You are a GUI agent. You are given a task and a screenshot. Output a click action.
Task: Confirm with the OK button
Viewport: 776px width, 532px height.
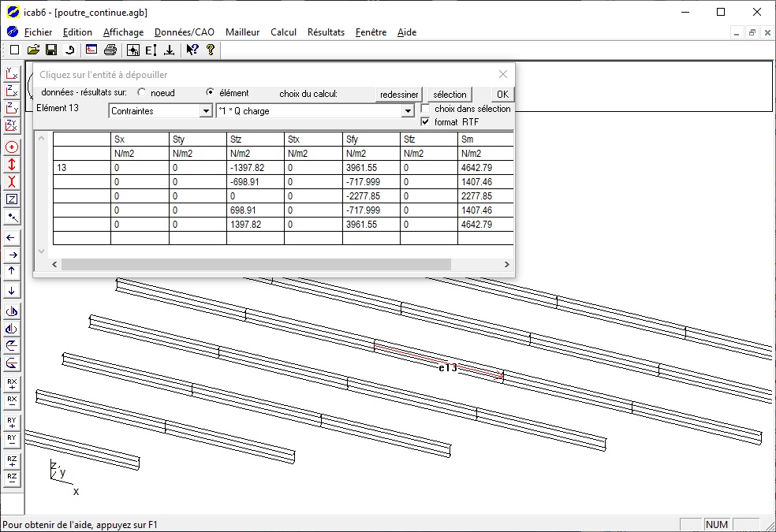502,95
